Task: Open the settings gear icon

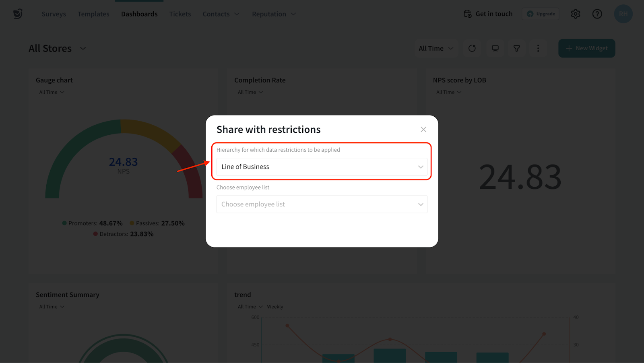Action: pyautogui.click(x=575, y=14)
